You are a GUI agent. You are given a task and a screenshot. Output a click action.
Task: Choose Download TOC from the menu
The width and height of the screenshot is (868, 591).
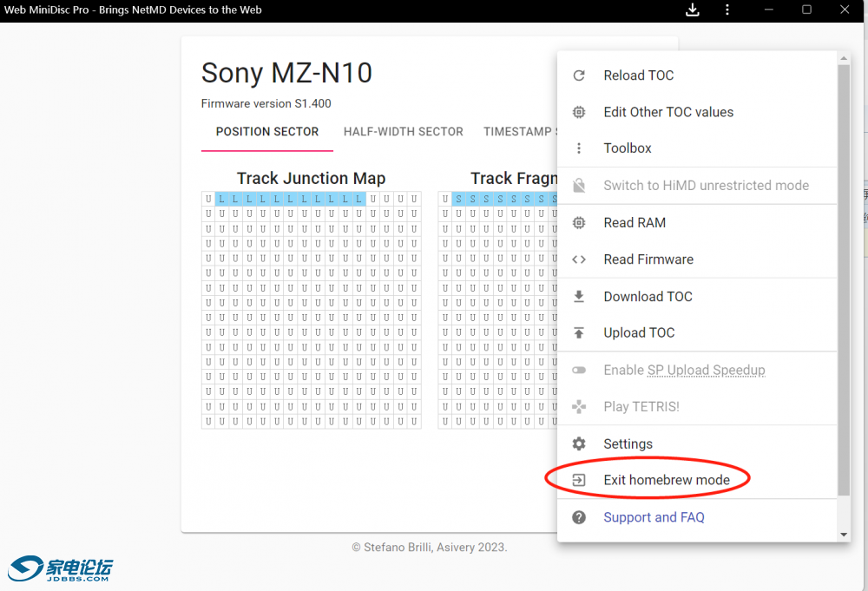pyautogui.click(x=697, y=297)
